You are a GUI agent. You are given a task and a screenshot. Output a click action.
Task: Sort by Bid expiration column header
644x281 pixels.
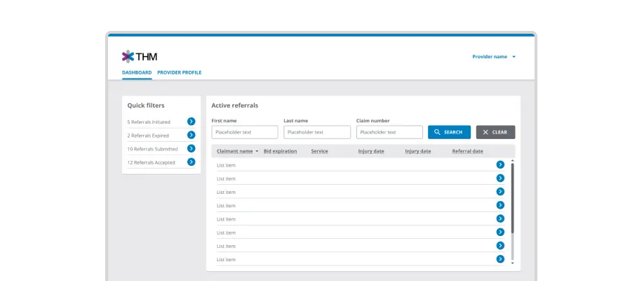[x=280, y=151]
